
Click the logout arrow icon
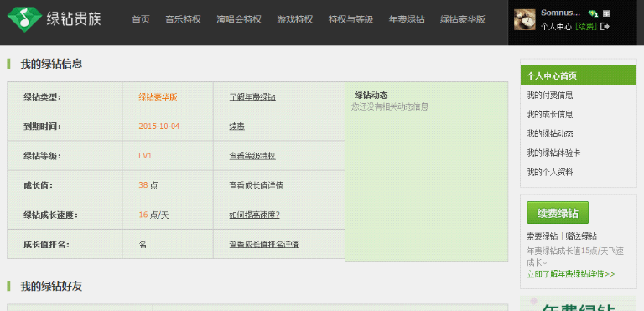coord(605,26)
